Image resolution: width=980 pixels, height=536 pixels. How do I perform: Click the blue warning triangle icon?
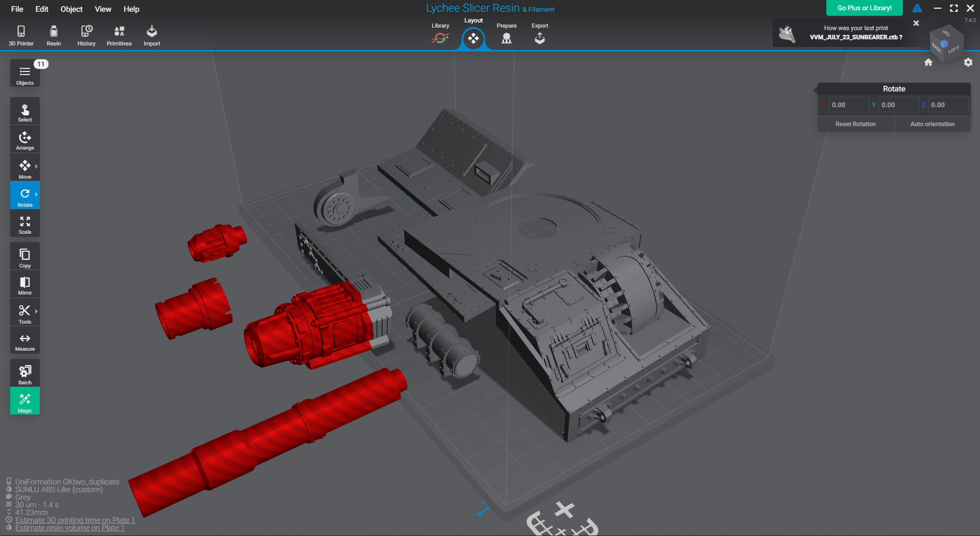pyautogui.click(x=917, y=8)
